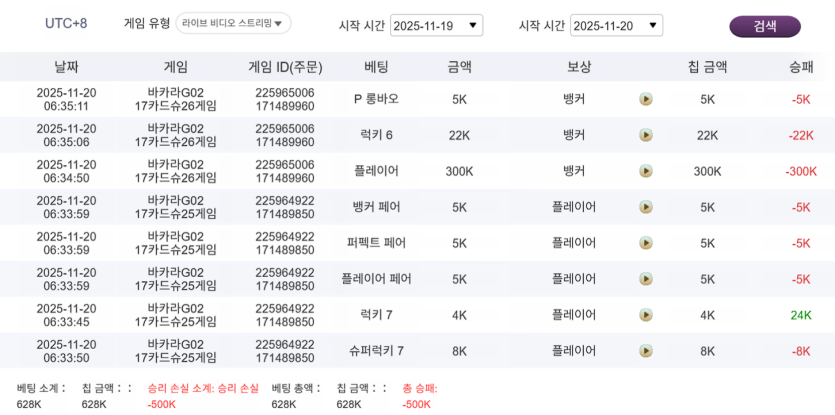Play replay for 플레이어 페어 bet row

(646, 279)
